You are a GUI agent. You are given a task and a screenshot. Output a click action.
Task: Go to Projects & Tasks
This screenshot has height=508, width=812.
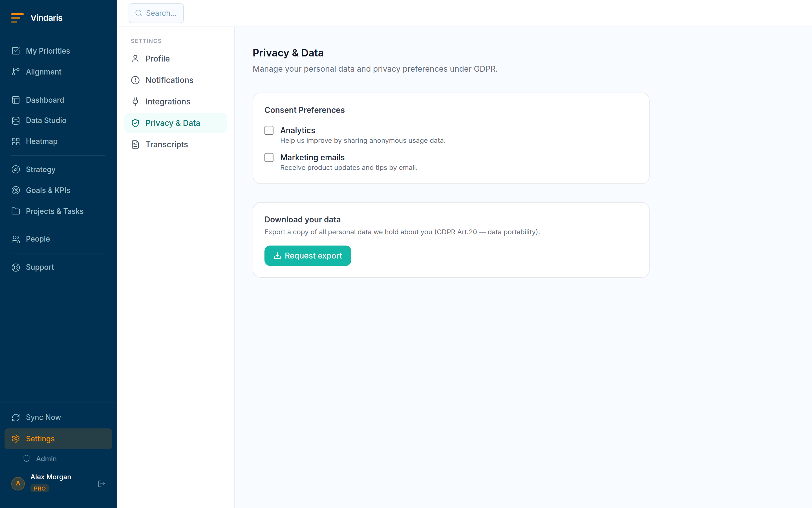point(58,211)
